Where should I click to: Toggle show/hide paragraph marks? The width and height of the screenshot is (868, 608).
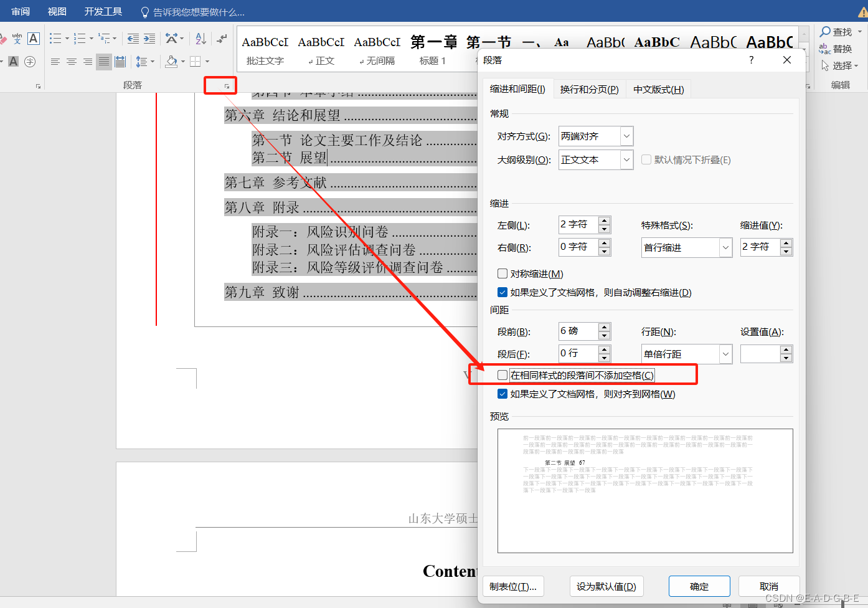coord(222,39)
